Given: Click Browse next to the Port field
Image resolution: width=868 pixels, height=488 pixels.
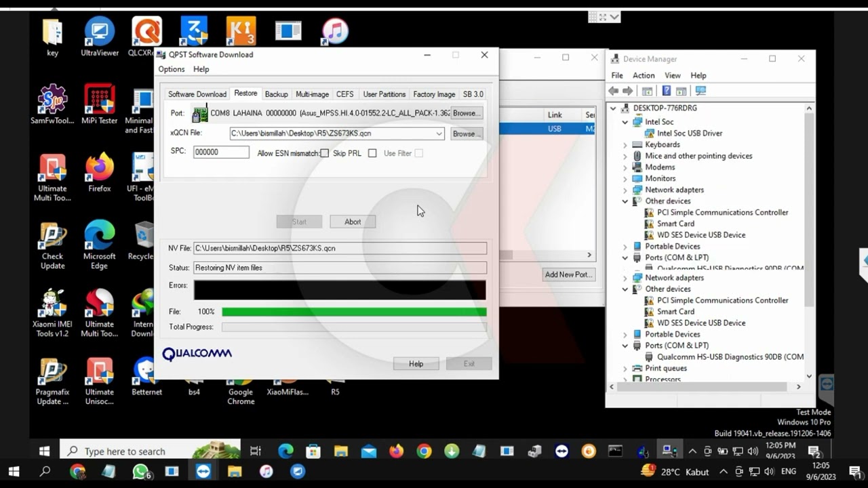Looking at the screenshot, I should click(466, 113).
